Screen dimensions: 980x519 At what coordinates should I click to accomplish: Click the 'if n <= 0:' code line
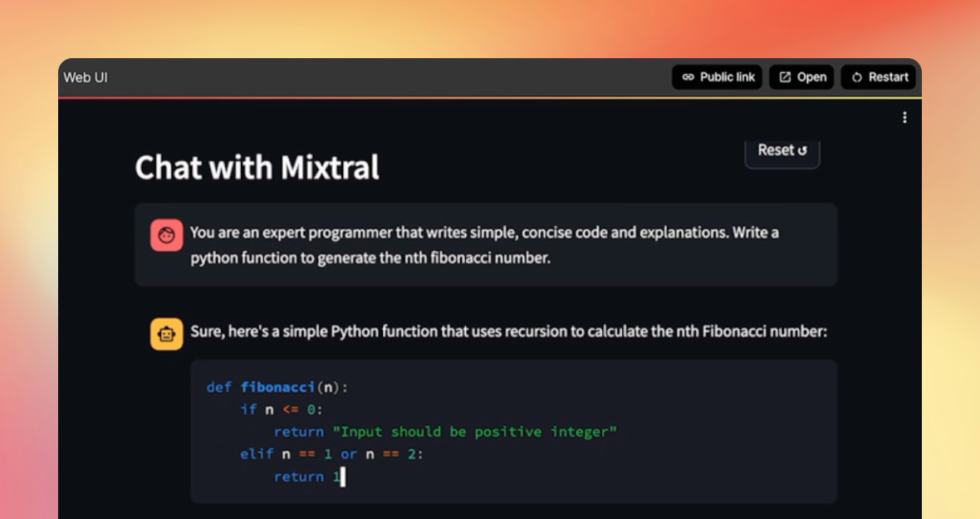tap(281, 409)
